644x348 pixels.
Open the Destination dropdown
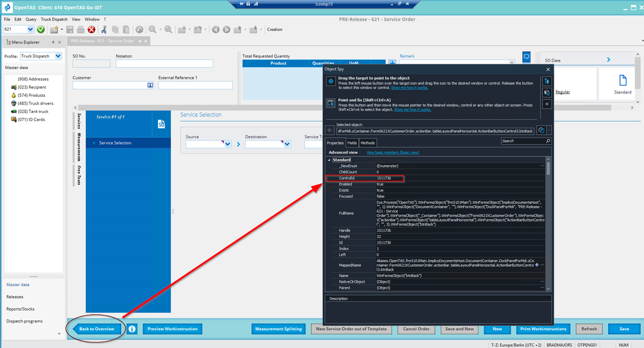[286, 144]
